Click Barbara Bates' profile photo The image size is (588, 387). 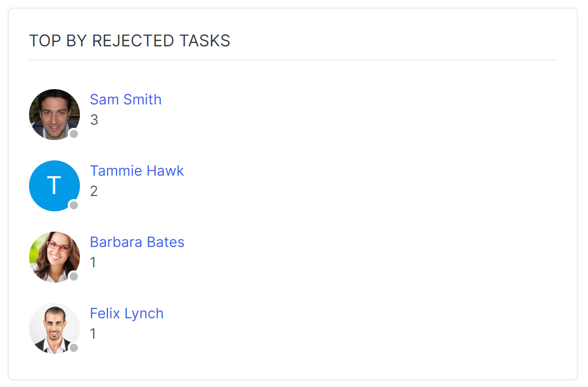pyautogui.click(x=54, y=257)
